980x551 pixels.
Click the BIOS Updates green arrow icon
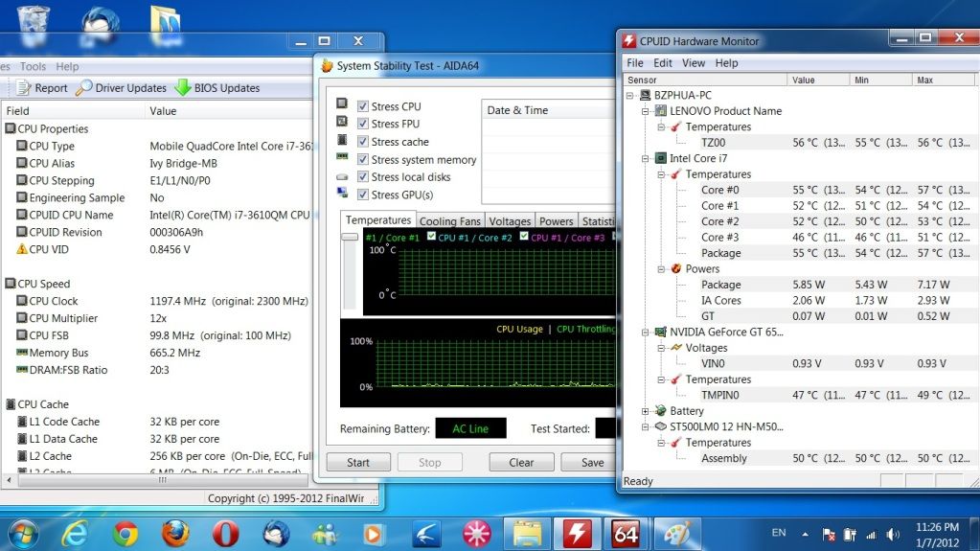pos(183,88)
